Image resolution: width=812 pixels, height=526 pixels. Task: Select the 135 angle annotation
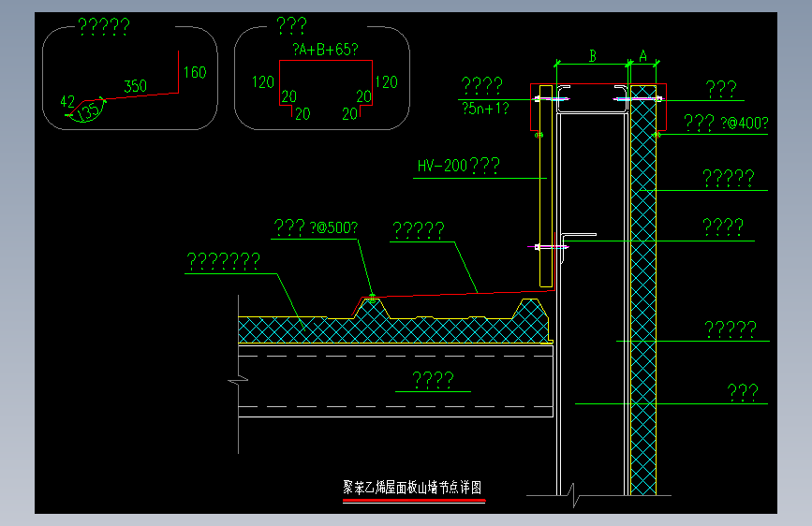89,111
